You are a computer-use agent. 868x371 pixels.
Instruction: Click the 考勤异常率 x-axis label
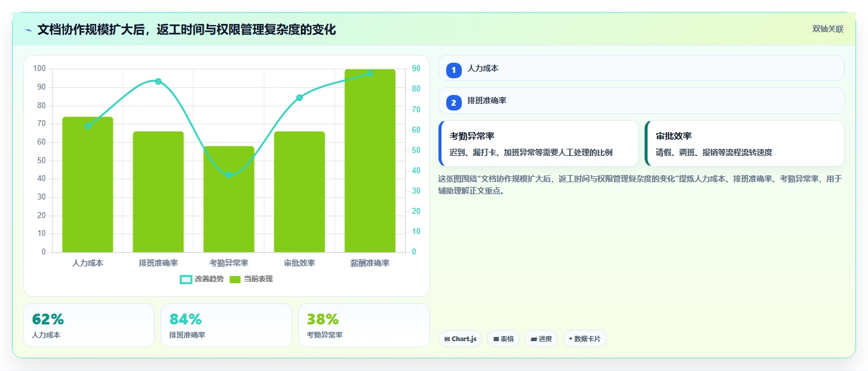229,263
